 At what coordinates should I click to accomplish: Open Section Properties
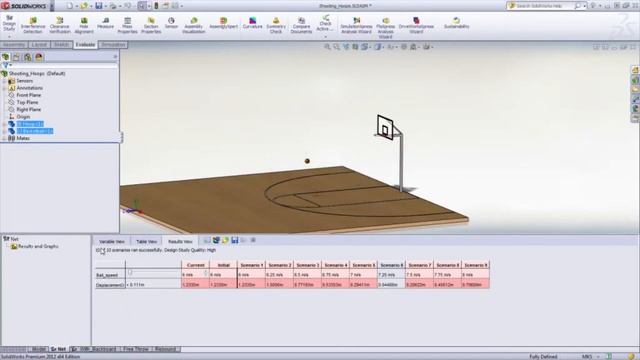click(151, 25)
